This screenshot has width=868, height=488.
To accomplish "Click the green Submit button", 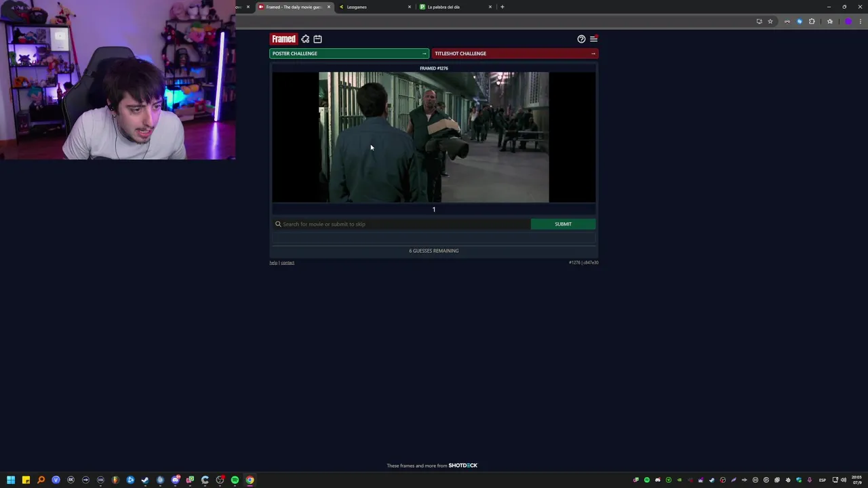I will pos(563,224).
